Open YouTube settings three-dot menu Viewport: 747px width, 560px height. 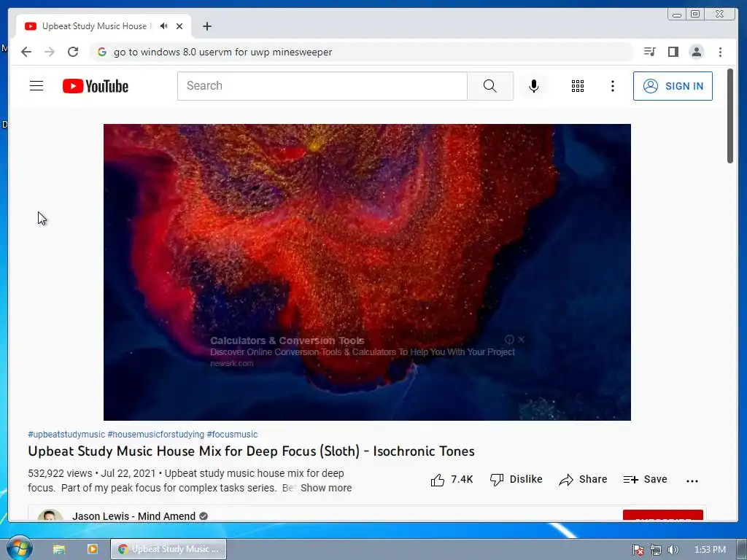coord(613,86)
